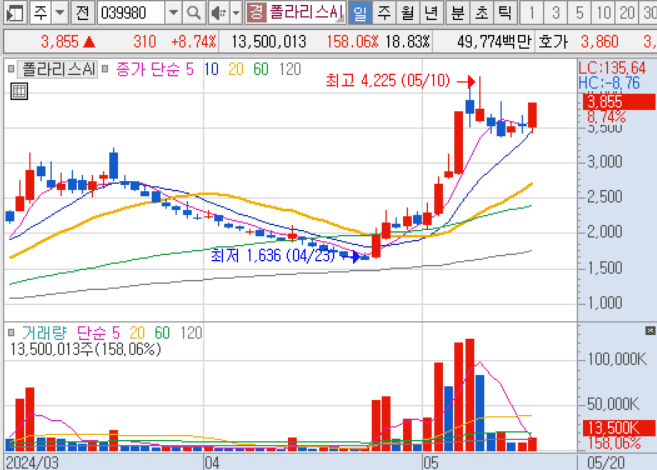The width and height of the screenshot is (657, 470).
Task: Select volume moving average 단순 5
Action: coord(98,333)
